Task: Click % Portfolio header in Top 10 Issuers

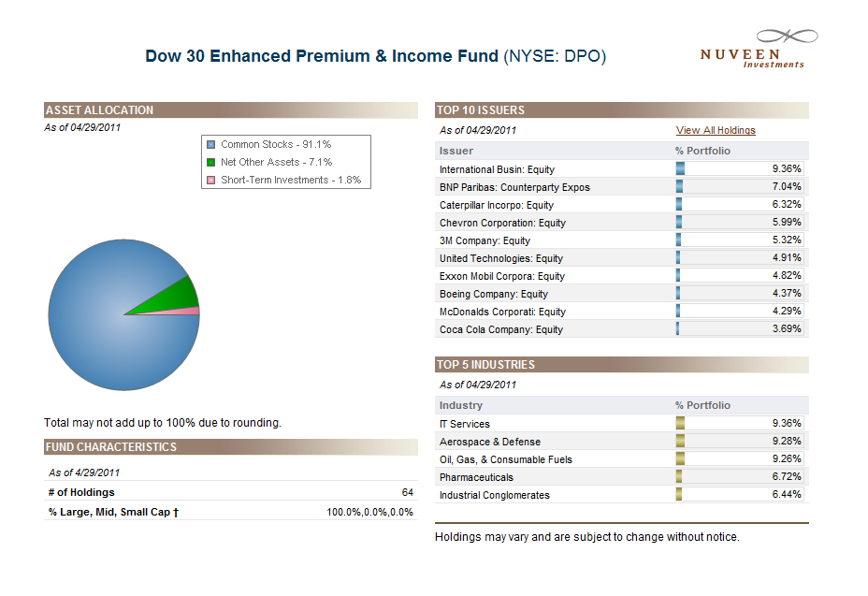Action: [x=702, y=151]
